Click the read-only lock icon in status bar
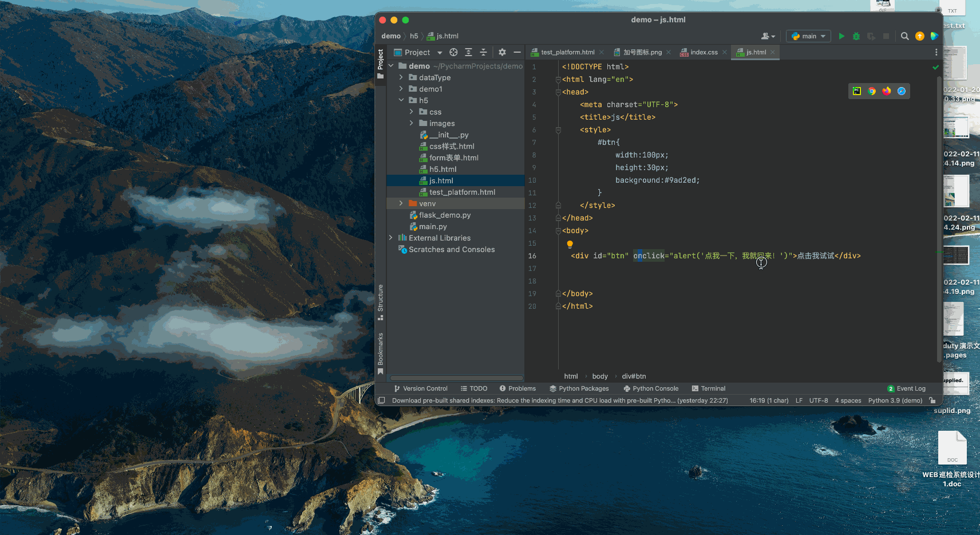 (932, 400)
